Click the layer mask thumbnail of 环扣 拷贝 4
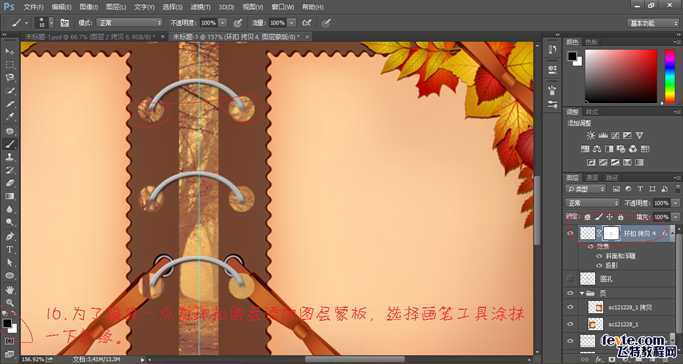 point(611,234)
